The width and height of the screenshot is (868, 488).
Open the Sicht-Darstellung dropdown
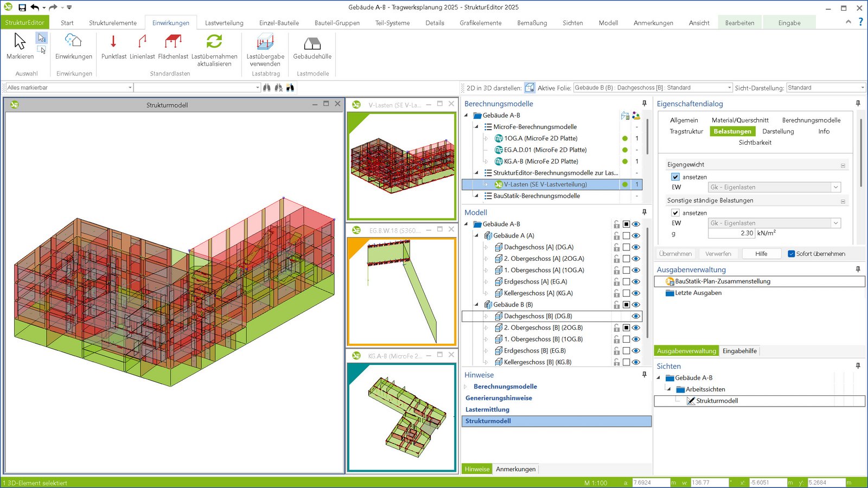(862, 88)
